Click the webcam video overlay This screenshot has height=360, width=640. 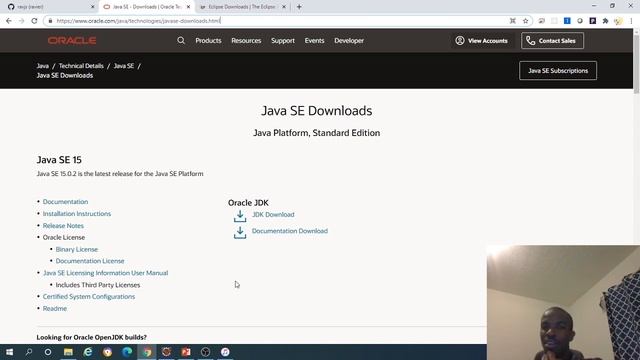(x=563, y=302)
